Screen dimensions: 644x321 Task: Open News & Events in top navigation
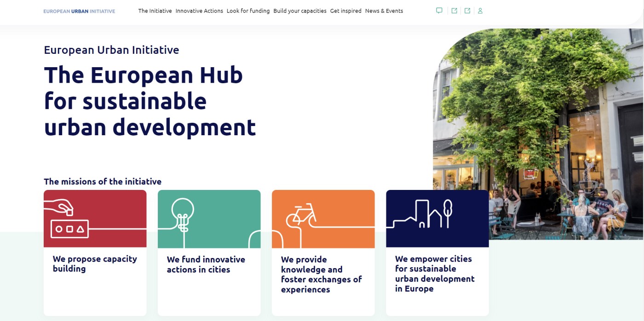pyautogui.click(x=384, y=11)
